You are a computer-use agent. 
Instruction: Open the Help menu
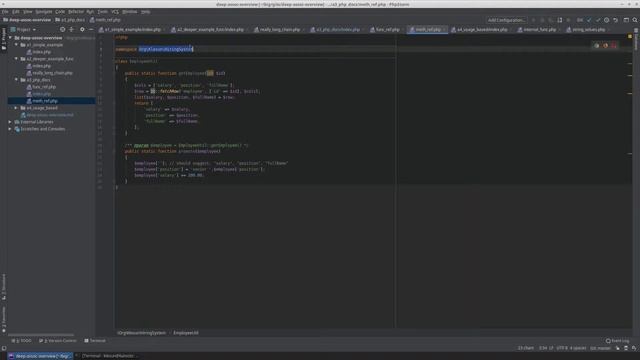click(x=145, y=11)
